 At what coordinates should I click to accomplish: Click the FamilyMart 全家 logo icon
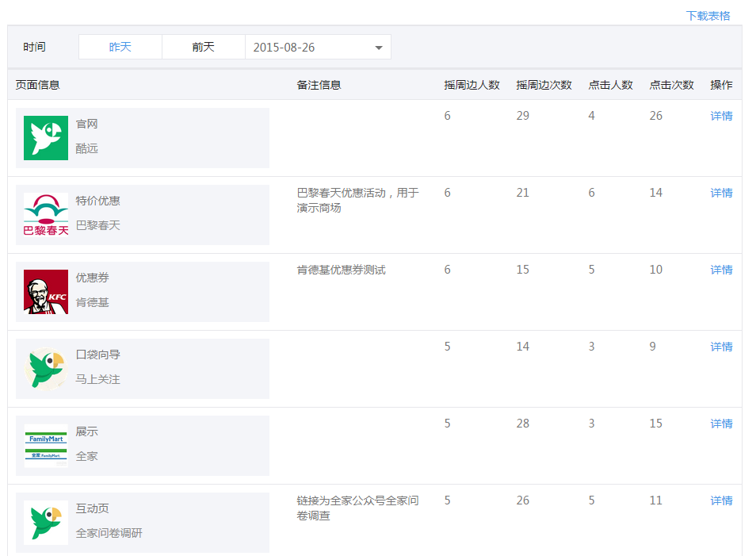coord(46,446)
